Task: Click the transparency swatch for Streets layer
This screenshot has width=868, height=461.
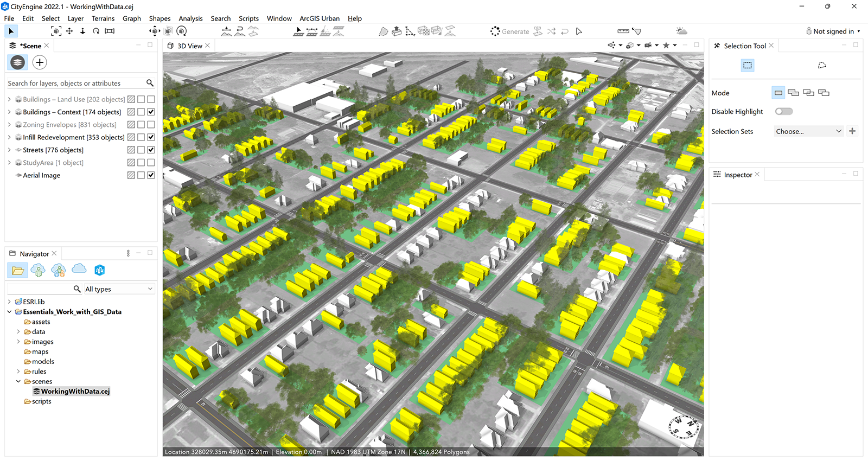Action: [x=131, y=150]
